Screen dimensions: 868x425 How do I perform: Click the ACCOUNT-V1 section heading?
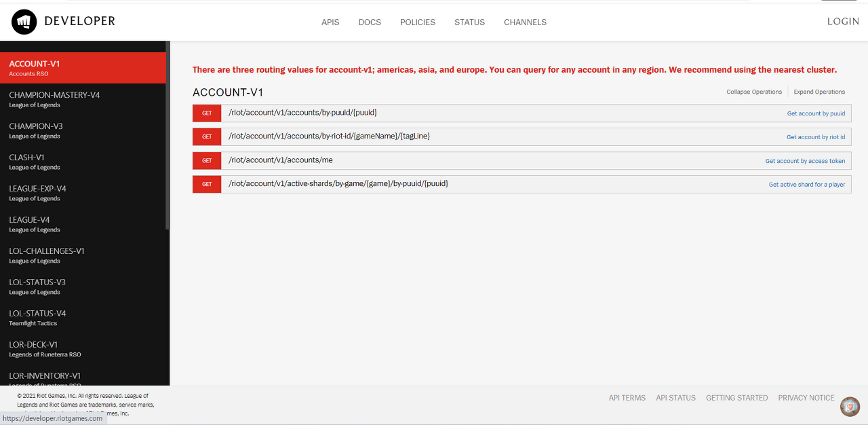pos(228,92)
